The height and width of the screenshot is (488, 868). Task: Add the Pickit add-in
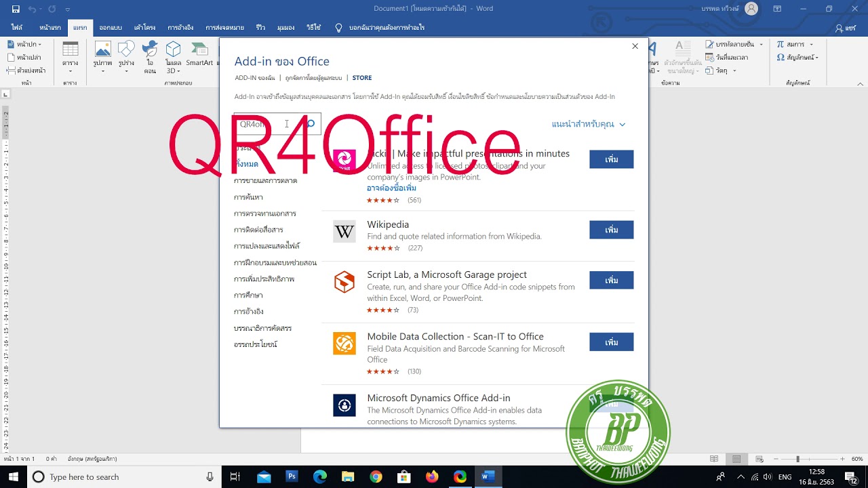click(x=612, y=159)
